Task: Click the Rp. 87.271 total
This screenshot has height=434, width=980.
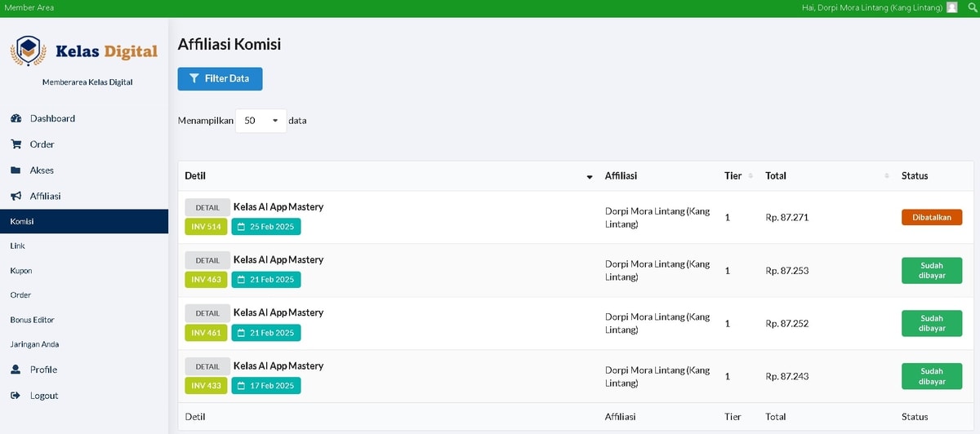Action: 787,218
